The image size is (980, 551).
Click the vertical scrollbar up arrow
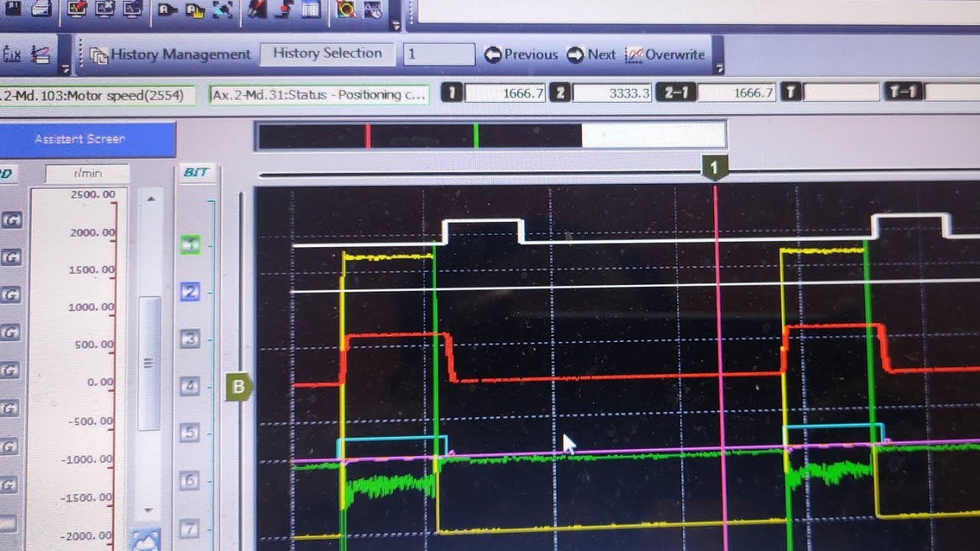coord(150,199)
